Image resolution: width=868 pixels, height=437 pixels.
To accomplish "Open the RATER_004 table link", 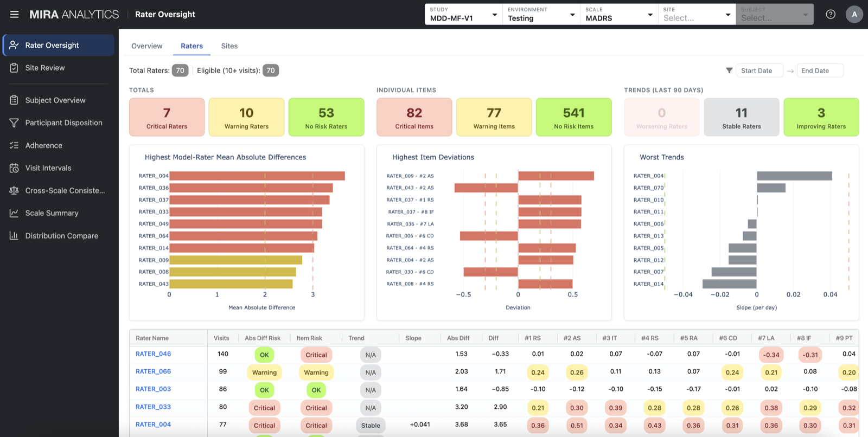I will [x=153, y=425].
